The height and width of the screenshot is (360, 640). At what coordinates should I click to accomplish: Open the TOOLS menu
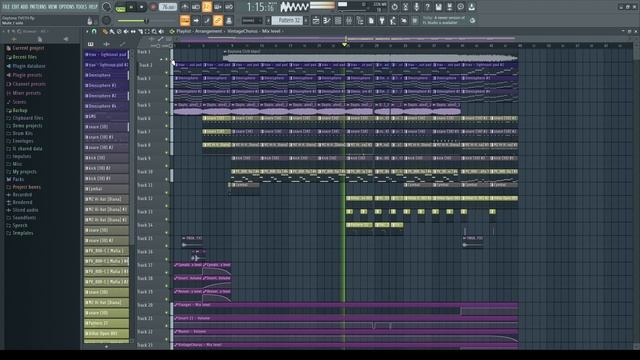click(82, 7)
